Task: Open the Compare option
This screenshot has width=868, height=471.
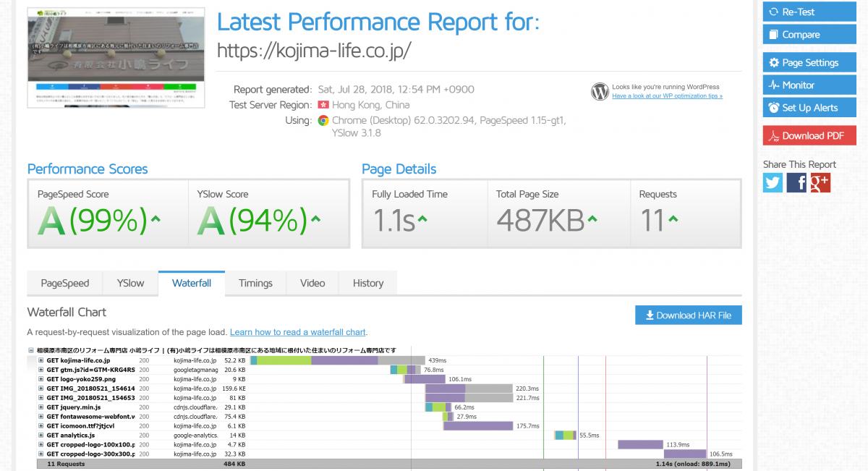Action: click(x=809, y=34)
